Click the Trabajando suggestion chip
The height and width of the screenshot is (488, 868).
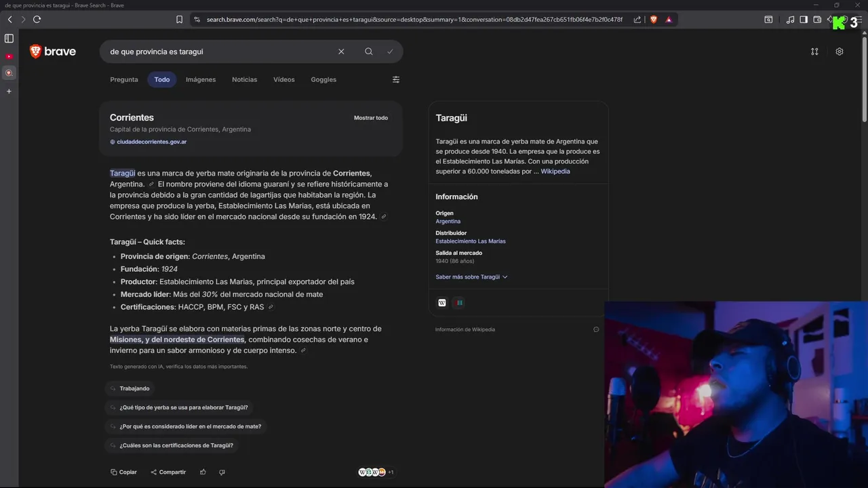130,388
